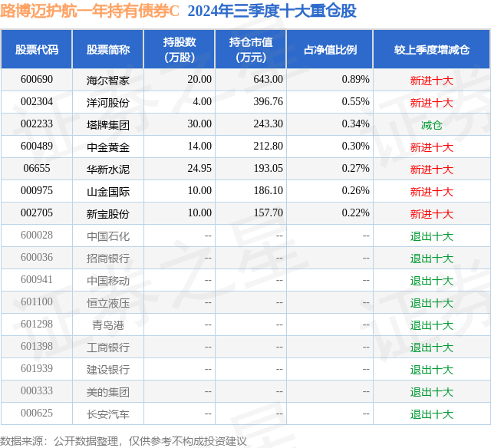Click the 占净值比例 column header
Viewport: 491px width, 448px height.
click(330, 49)
